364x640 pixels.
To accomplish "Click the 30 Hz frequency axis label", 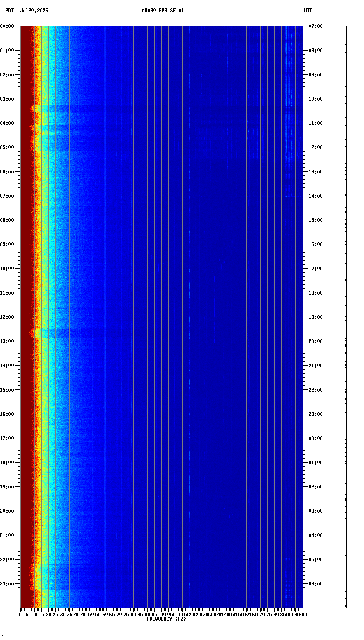I will (63, 615).
